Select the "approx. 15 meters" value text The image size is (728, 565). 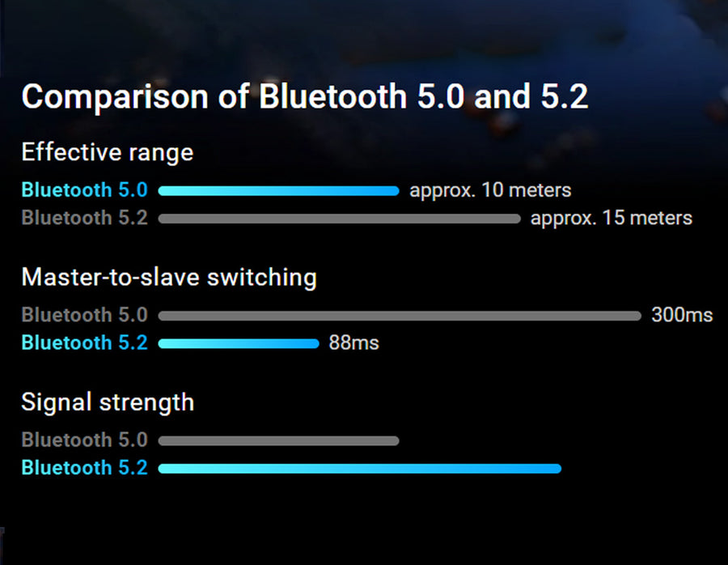611,218
